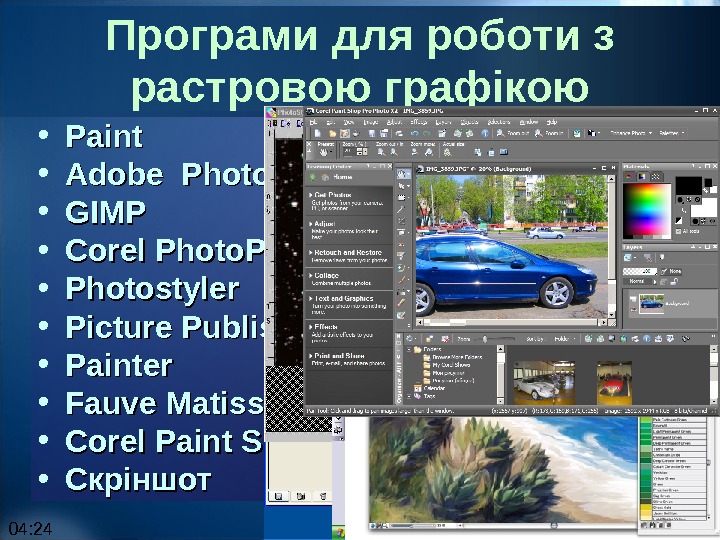Expand the Collage section
720x540 pixels.
click(326, 276)
